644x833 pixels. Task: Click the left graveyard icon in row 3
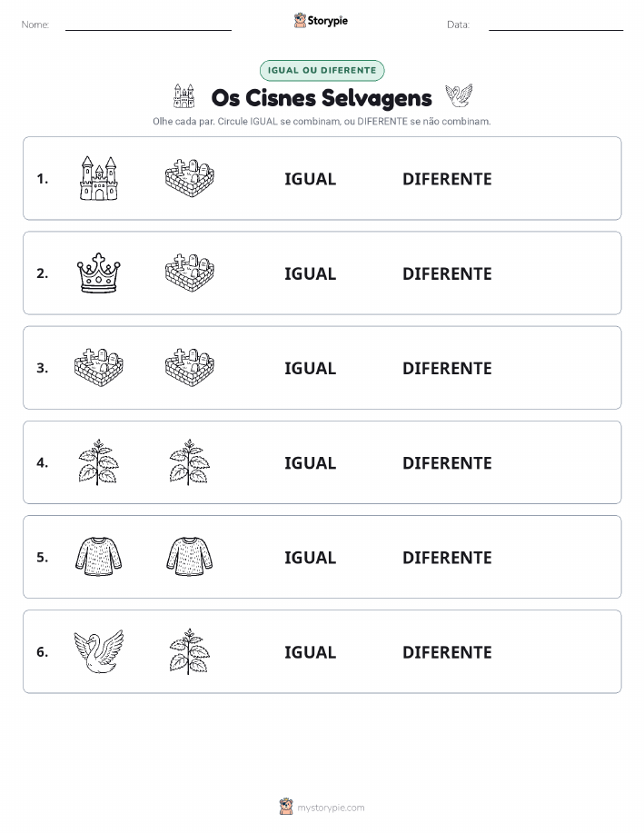(x=98, y=367)
